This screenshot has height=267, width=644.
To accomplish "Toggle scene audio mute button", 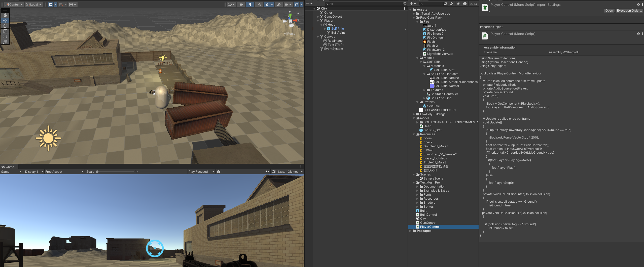I will click(259, 5).
